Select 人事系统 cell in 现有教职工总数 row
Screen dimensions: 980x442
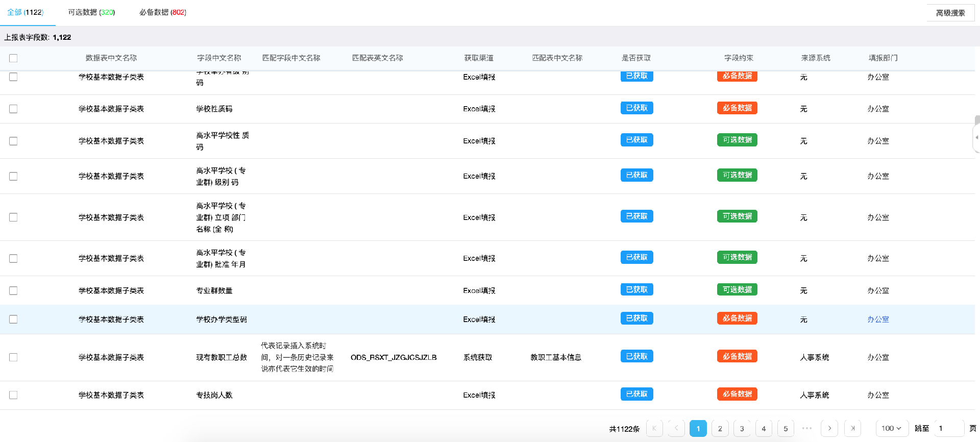815,357
